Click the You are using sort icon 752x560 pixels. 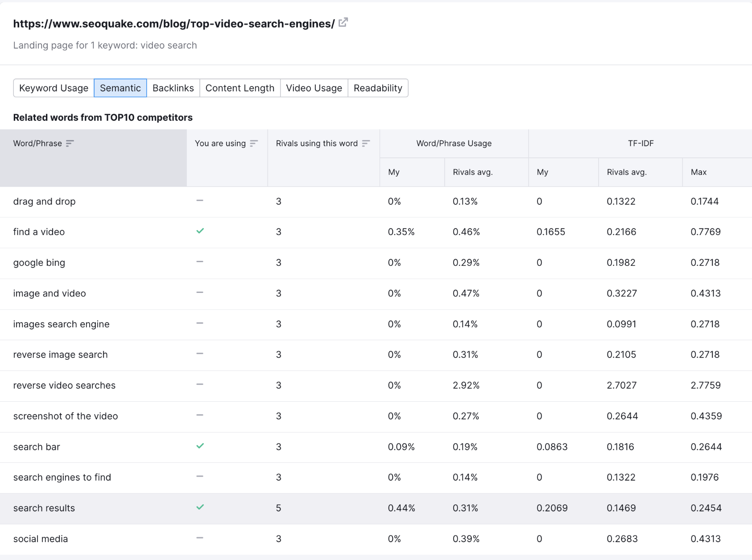click(254, 143)
